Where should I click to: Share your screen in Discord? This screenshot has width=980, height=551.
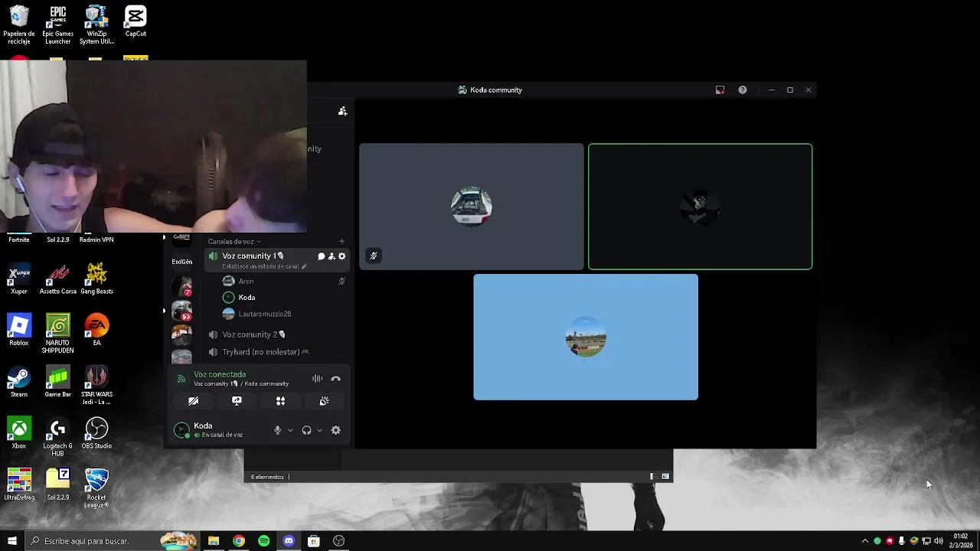pos(237,401)
